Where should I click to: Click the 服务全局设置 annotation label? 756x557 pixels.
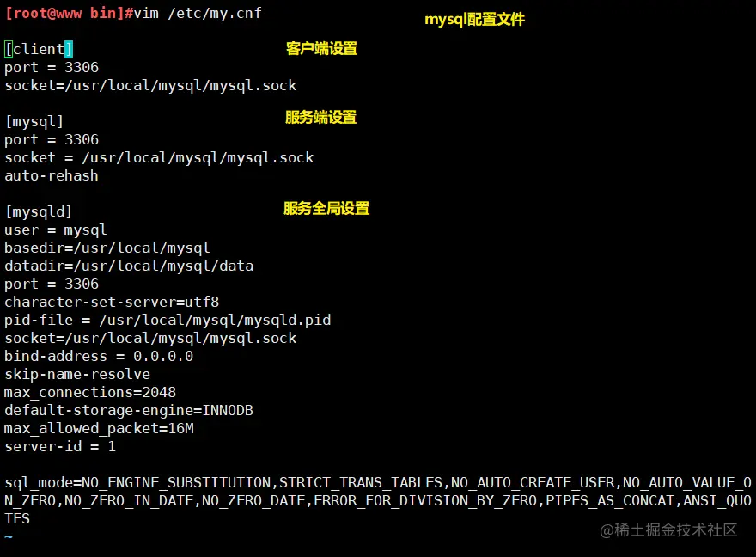point(326,208)
